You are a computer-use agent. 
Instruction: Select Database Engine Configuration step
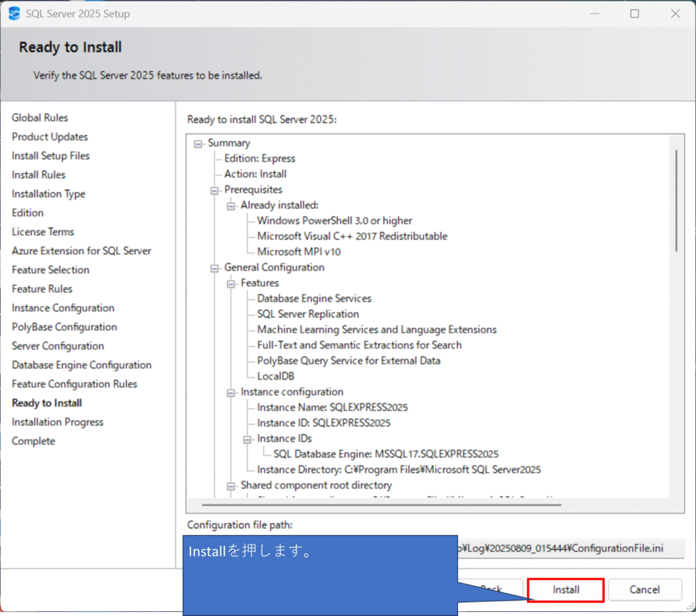click(x=82, y=365)
